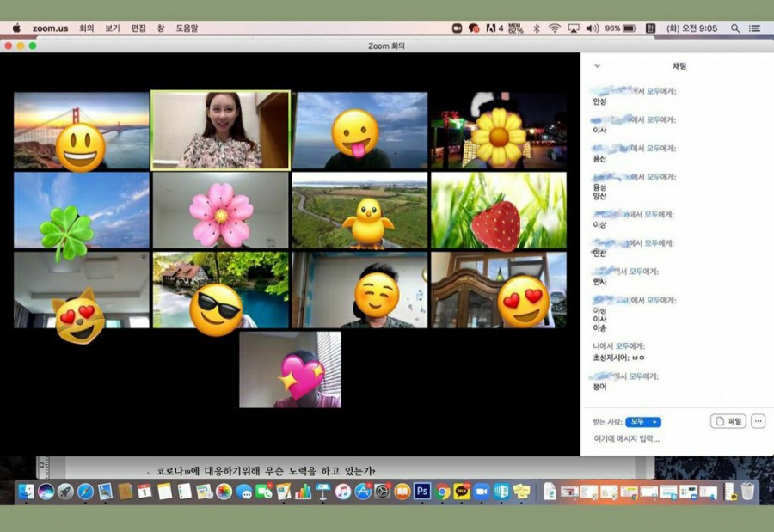Open Stickies yellow notes icon in Dock
Image resolution: width=774 pixels, height=532 pixels.
pos(521,492)
